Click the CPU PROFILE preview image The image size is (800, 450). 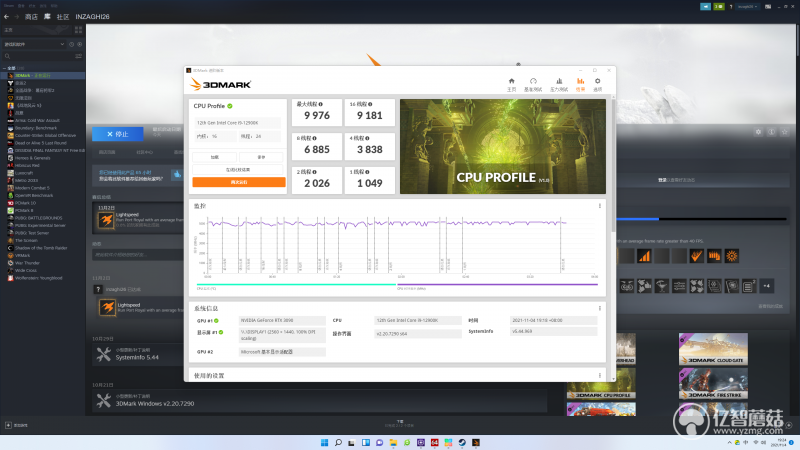point(503,146)
